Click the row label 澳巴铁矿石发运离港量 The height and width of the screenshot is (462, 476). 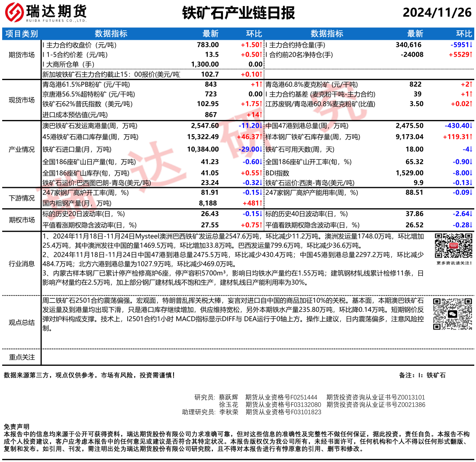click(90, 126)
